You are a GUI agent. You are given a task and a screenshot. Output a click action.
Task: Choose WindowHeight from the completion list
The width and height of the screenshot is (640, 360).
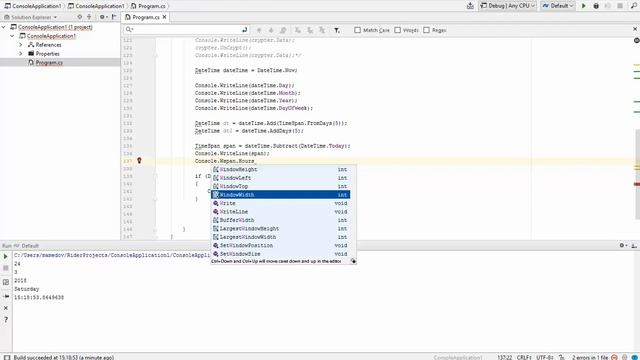[280, 169]
